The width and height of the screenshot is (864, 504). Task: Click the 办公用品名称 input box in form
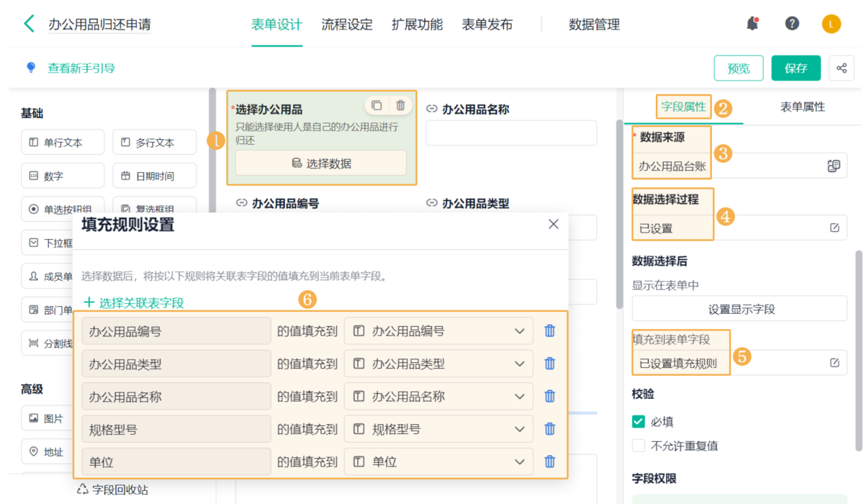[511, 133]
